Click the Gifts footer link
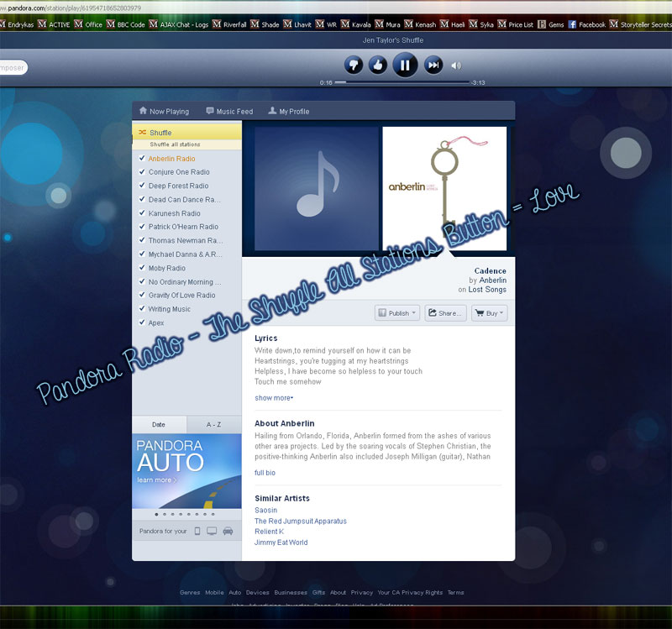 [x=318, y=593]
